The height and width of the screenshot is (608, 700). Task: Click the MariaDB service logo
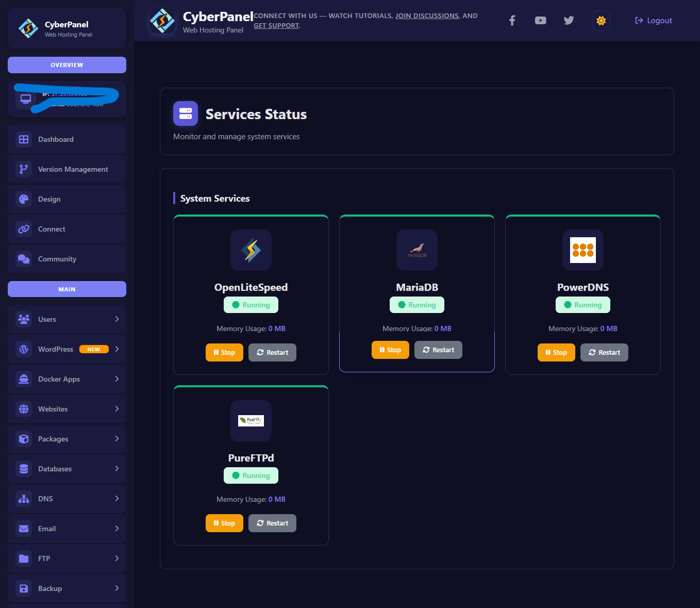click(417, 250)
